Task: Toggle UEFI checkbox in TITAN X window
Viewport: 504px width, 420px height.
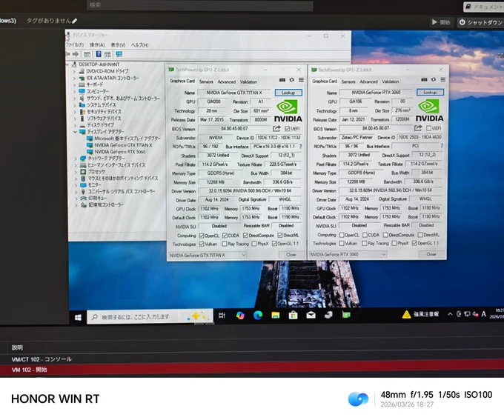Action: point(288,129)
